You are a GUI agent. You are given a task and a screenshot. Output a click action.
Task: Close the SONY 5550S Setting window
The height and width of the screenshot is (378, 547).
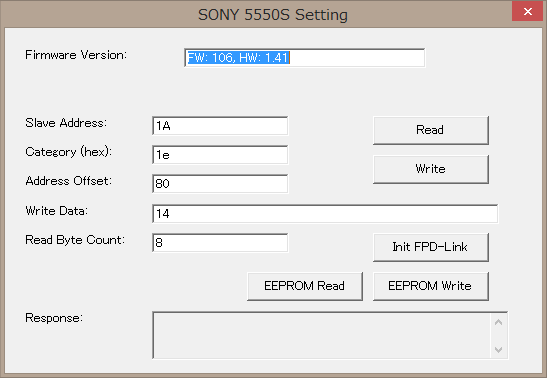[x=527, y=12]
